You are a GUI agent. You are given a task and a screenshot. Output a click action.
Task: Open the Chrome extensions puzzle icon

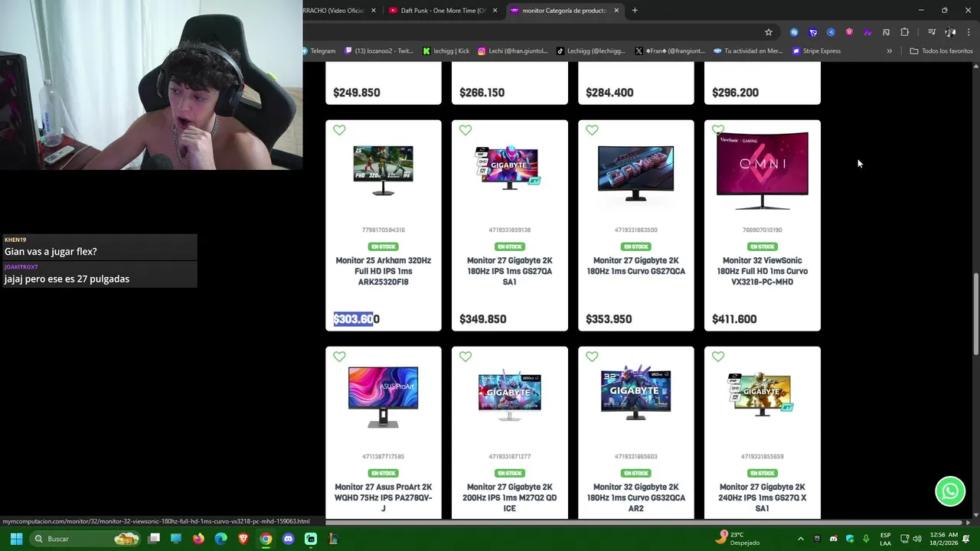point(905,32)
